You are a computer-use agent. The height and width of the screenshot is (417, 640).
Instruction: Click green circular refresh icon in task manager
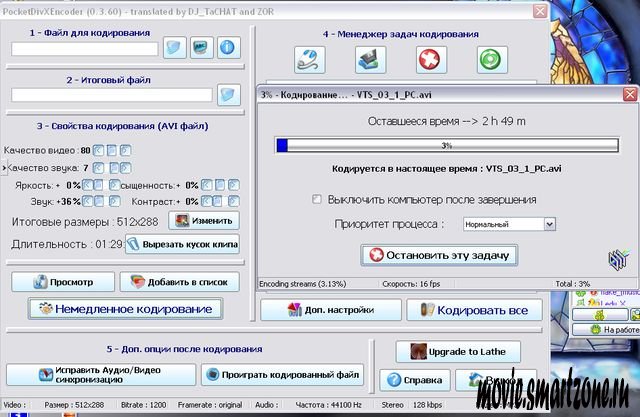click(x=492, y=60)
